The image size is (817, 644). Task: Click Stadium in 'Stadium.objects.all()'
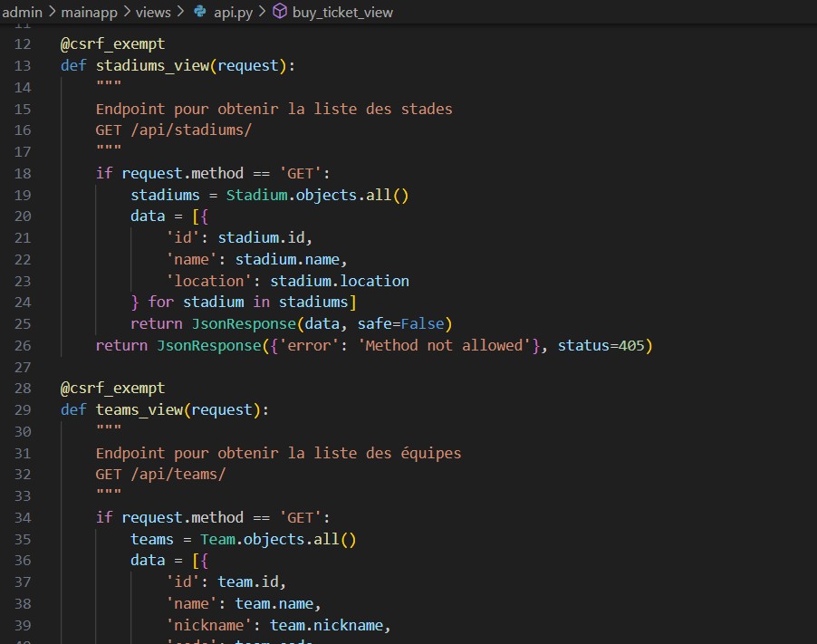257,195
